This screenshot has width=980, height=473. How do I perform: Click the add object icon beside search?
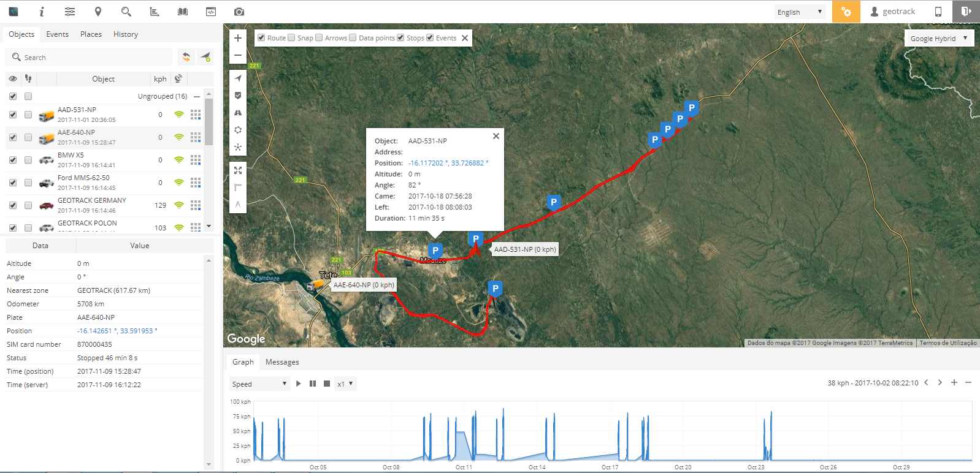(x=205, y=57)
